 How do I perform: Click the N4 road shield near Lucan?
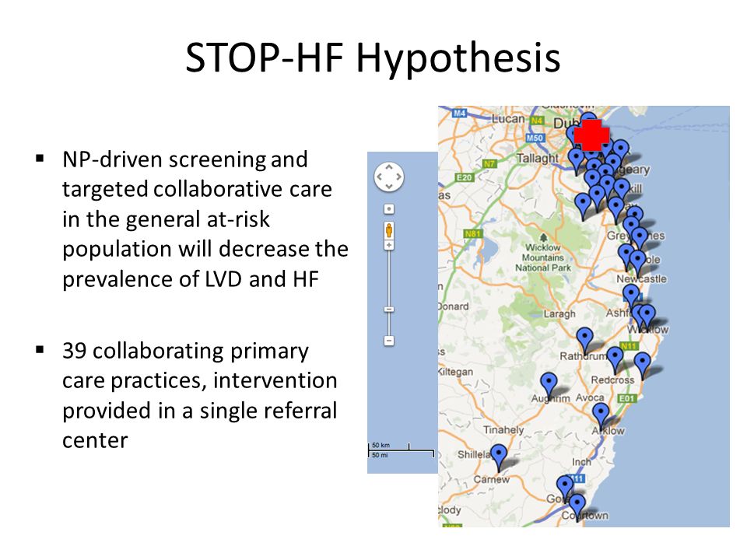coord(537,121)
